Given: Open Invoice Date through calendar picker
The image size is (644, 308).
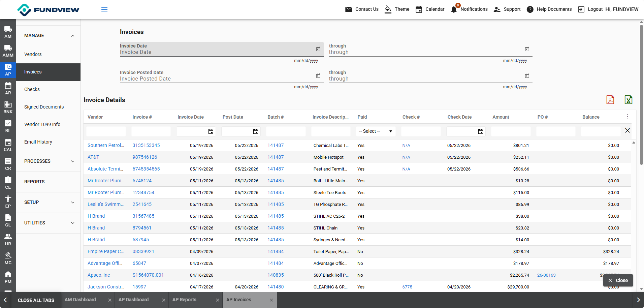Looking at the screenshot, I should coord(527,49).
